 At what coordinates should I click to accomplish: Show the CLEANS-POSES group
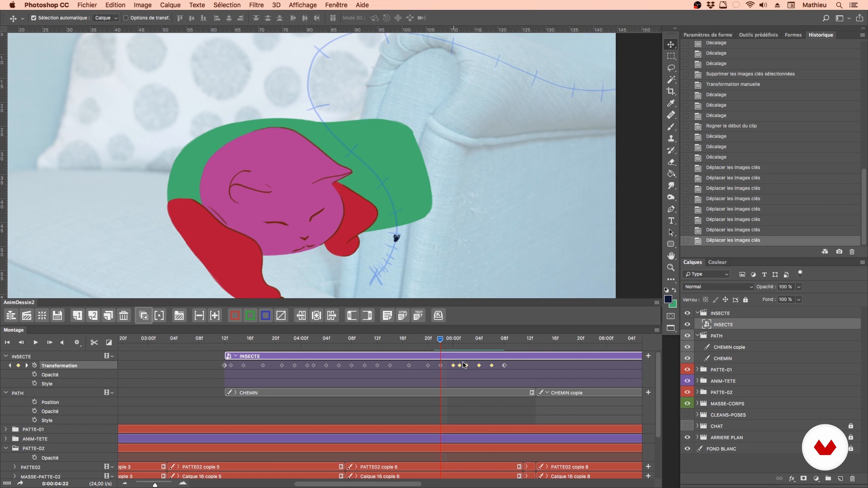pos(687,415)
